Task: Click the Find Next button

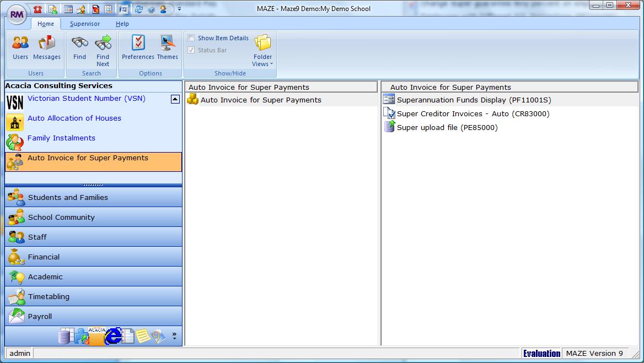Action: point(103,51)
